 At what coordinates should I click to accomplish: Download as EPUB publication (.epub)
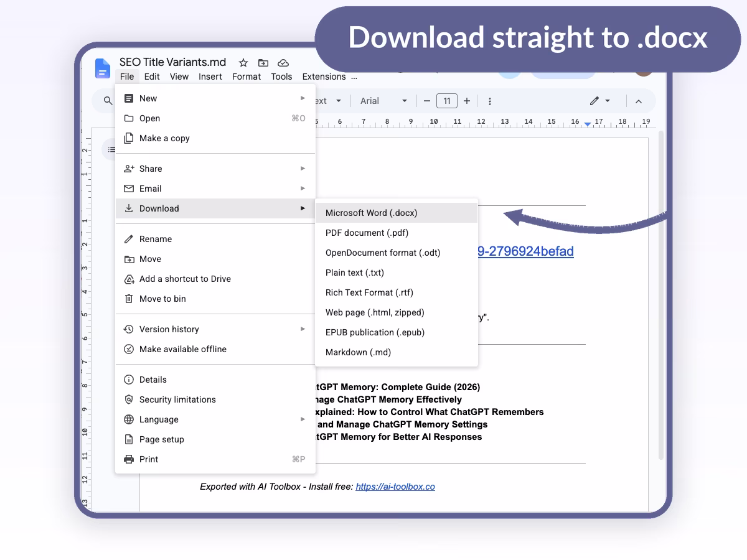(397, 332)
